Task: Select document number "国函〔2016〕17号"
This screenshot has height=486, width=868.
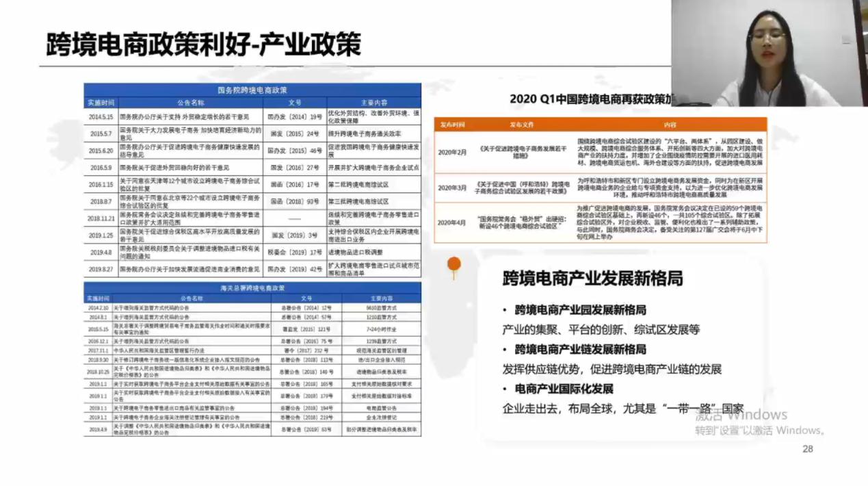Action: click(x=295, y=184)
